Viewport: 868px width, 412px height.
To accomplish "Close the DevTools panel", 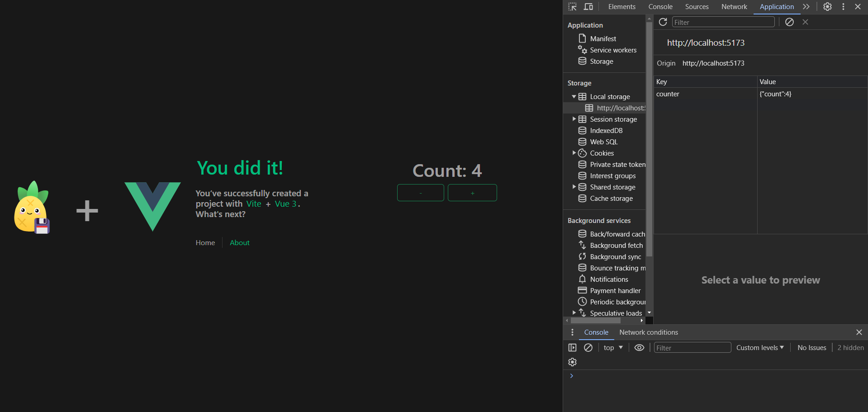I will 858,7.
